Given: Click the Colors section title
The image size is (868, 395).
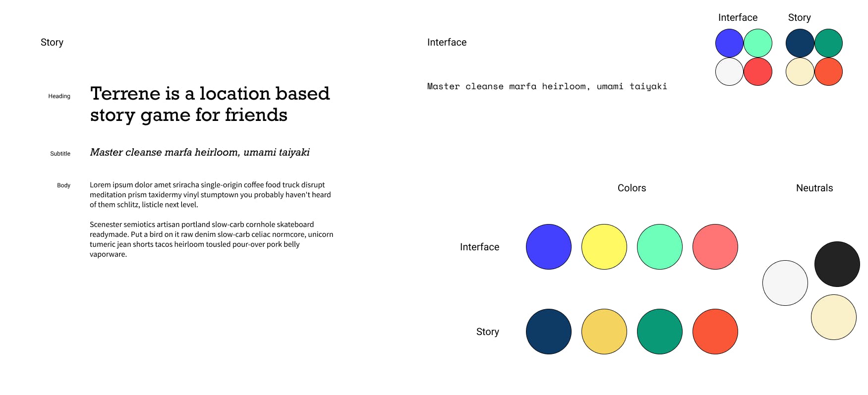Looking at the screenshot, I should coord(632,188).
